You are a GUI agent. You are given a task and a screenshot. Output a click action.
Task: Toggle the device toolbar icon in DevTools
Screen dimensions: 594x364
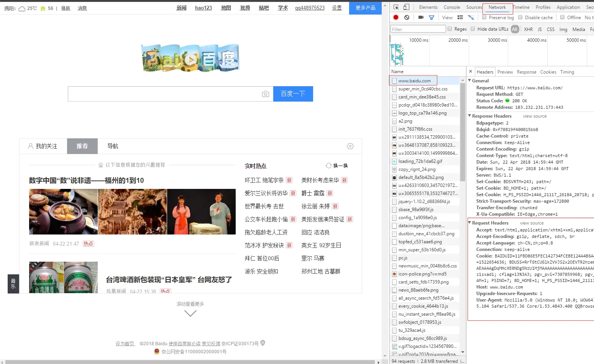pyautogui.click(x=407, y=7)
